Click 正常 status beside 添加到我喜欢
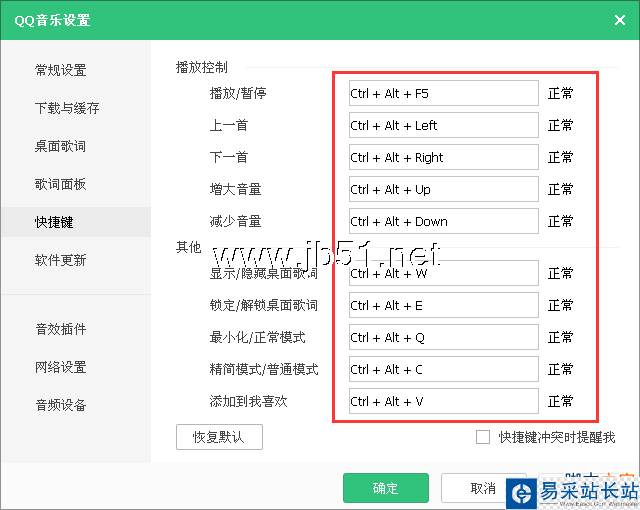The image size is (640, 510). [x=560, y=401]
